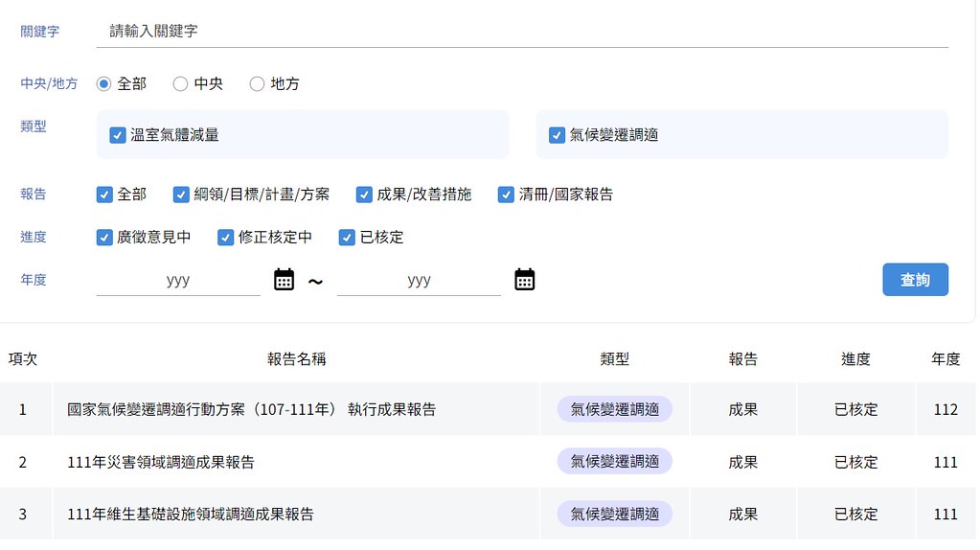The image size is (980, 550).
Task: Click the start year yyy field
Action: [178, 280]
